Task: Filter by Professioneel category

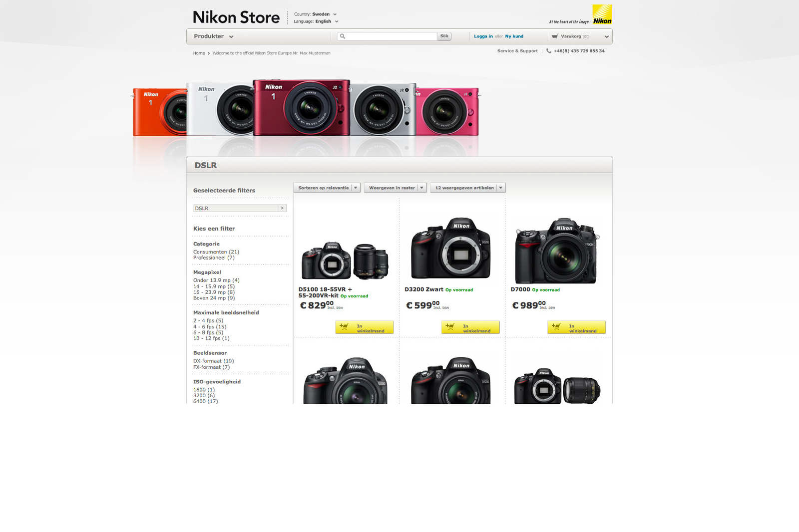Action: 214,258
